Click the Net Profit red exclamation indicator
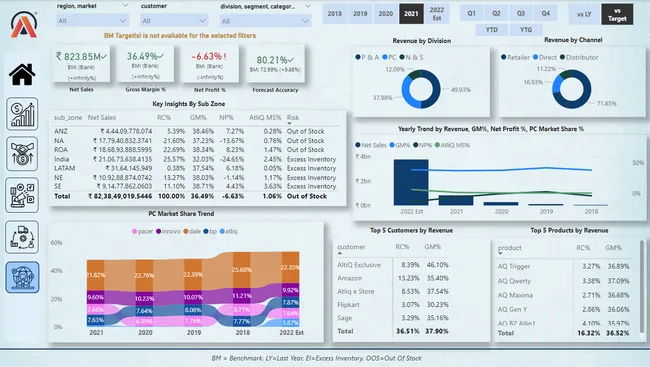 (x=225, y=56)
